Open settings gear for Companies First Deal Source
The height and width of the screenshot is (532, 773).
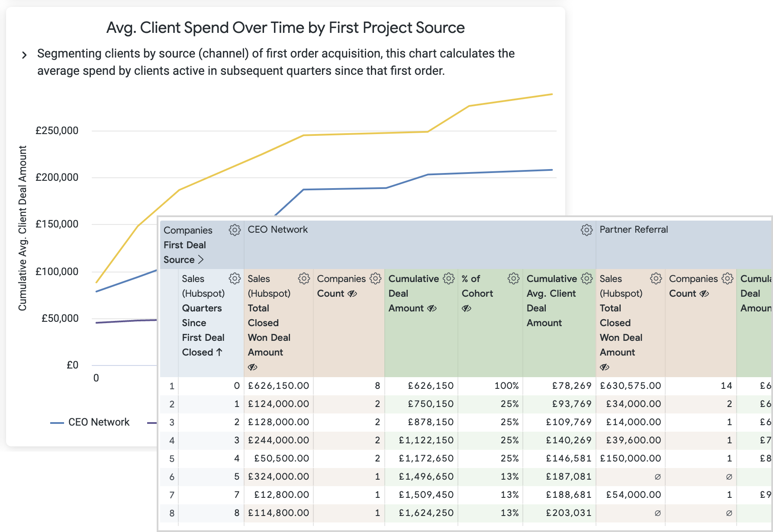click(x=235, y=230)
